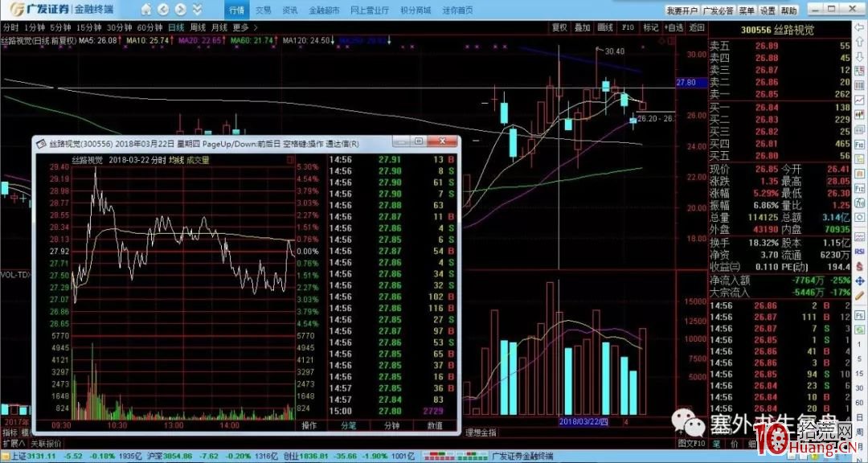Open the 复权 adjustment dropdown

559,27
